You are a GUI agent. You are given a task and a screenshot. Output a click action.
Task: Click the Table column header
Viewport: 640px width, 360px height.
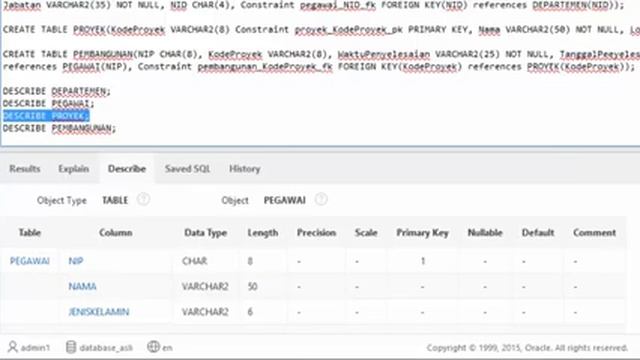(x=30, y=233)
